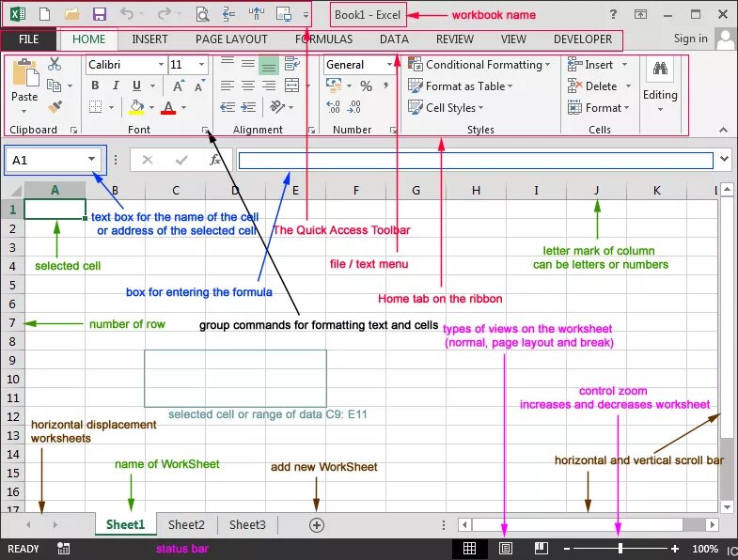The width and height of the screenshot is (738, 560).
Task: Click the Increase Indent icon
Action: (248, 107)
